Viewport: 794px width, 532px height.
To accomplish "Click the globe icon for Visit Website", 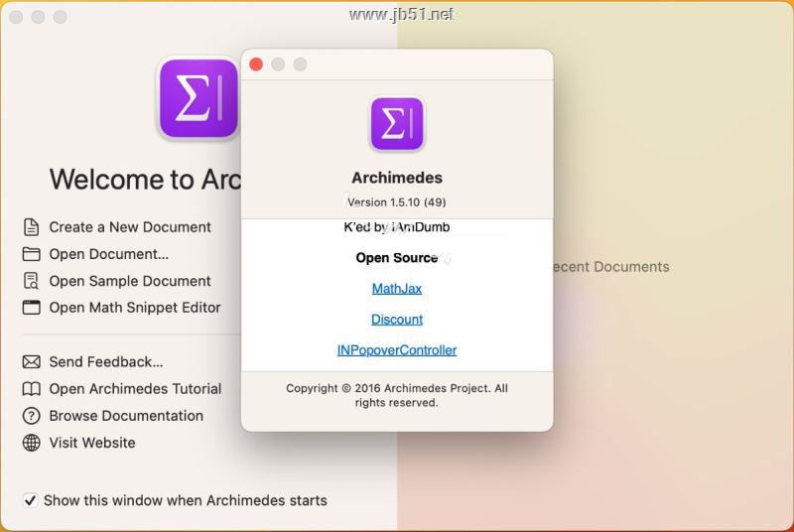I will pyautogui.click(x=31, y=443).
